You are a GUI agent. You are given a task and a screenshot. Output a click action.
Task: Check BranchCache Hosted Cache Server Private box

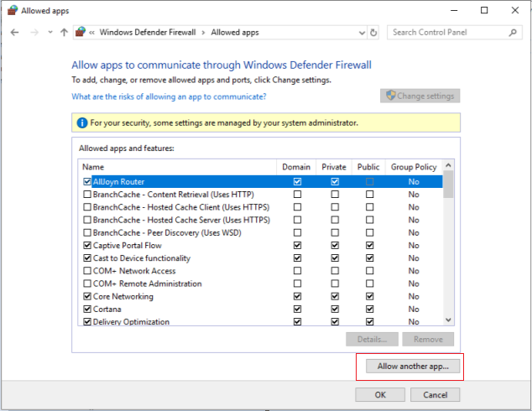click(x=335, y=220)
